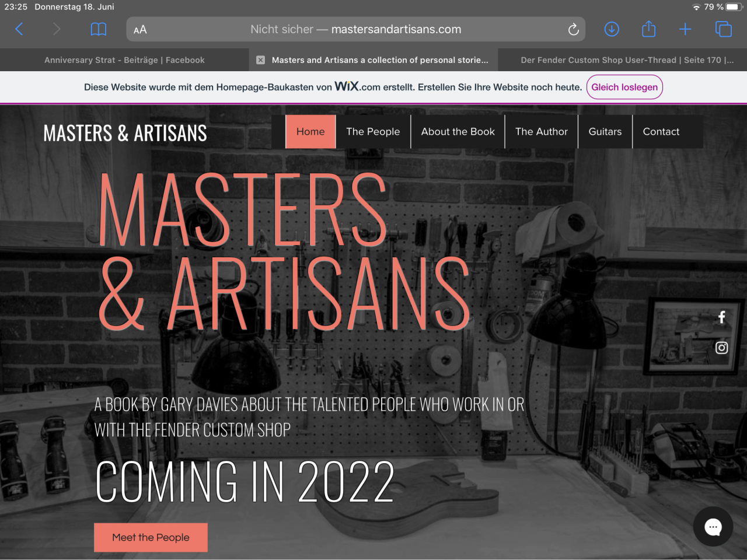Open the Instagram page icon
This screenshot has width=747, height=560.
click(722, 348)
